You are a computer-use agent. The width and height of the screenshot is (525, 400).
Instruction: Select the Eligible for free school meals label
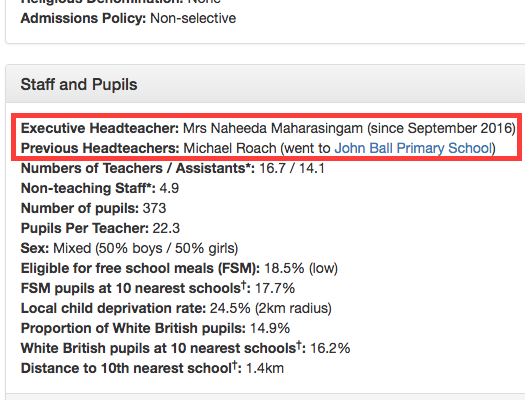(x=140, y=268)
